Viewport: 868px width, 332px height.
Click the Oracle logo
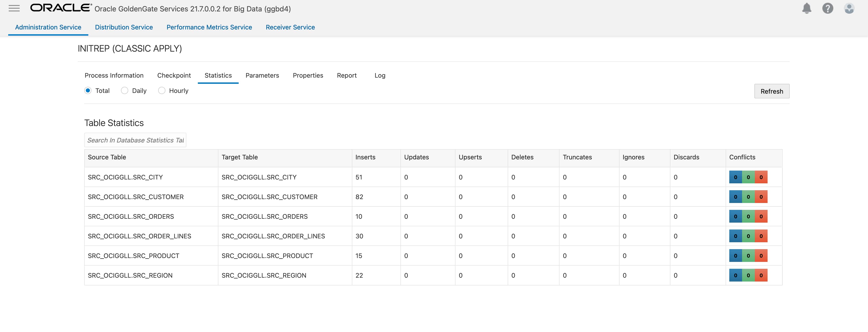61,8
